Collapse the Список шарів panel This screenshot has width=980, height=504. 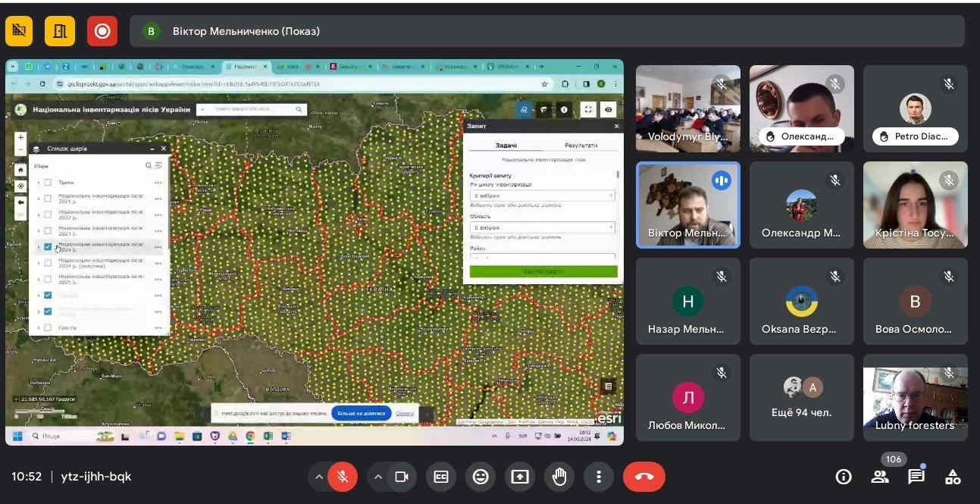point(152,149)
